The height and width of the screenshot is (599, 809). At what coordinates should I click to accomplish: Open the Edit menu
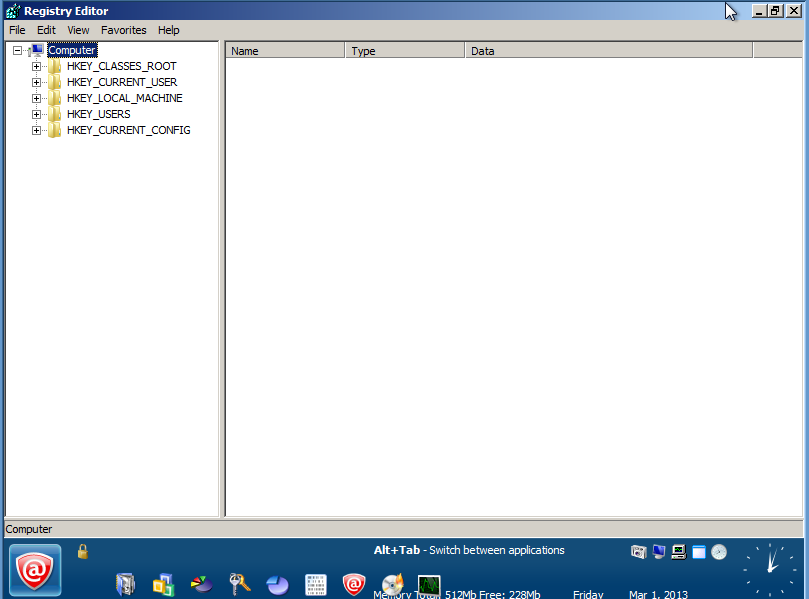pos(46,30)
